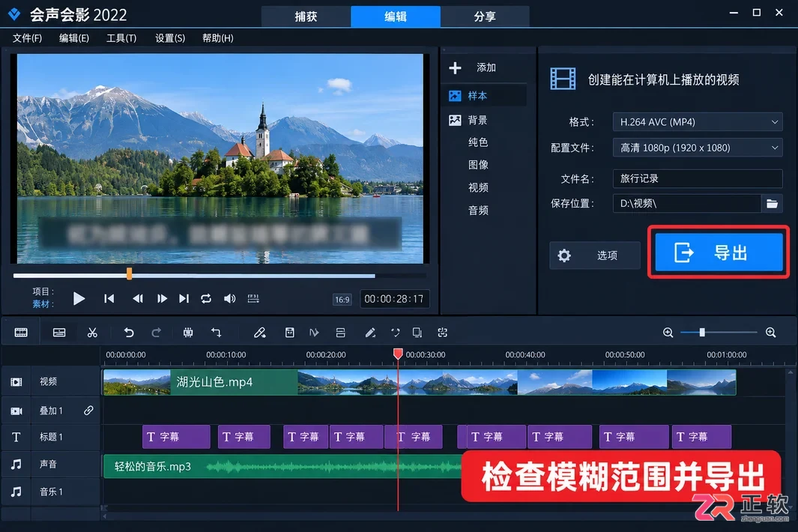The image size is (798, 532).
Task: Click the zoom out magnifier on timeline
Action: (x=668, y=333)
